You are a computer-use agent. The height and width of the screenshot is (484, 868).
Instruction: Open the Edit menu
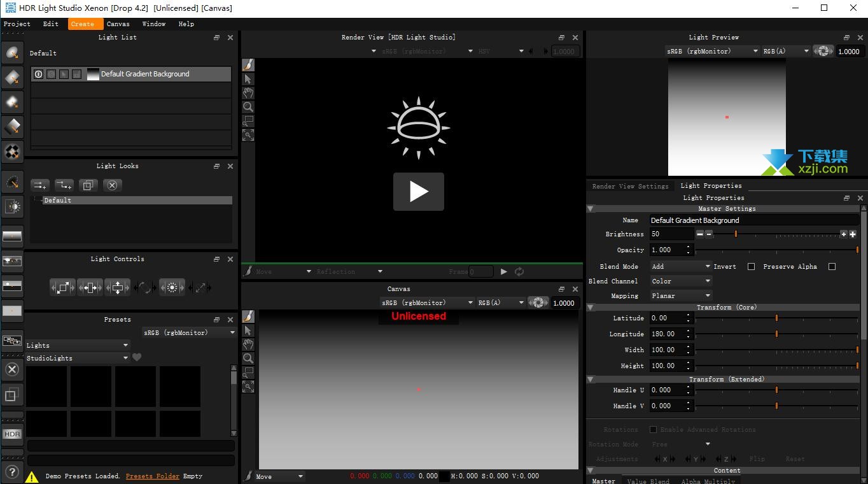pos(51,24)
